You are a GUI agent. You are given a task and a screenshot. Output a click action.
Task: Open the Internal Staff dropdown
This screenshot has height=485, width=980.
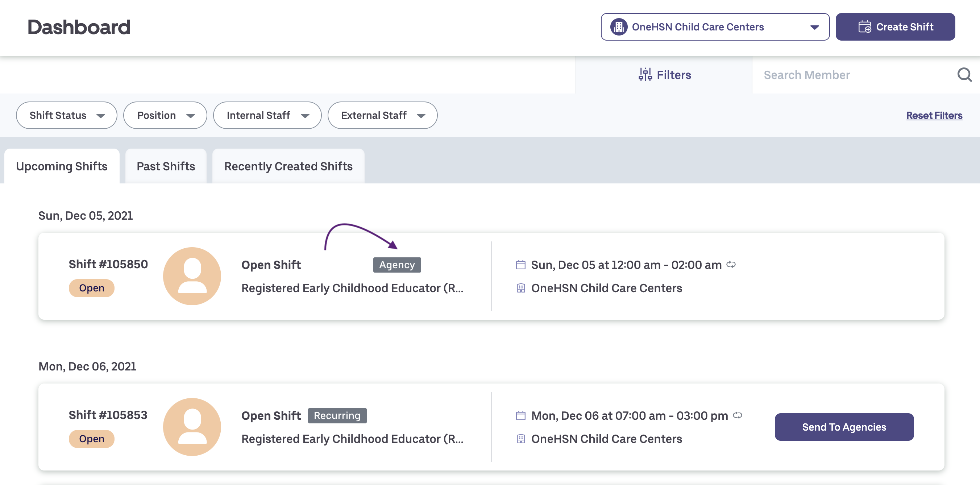(267, 115)
